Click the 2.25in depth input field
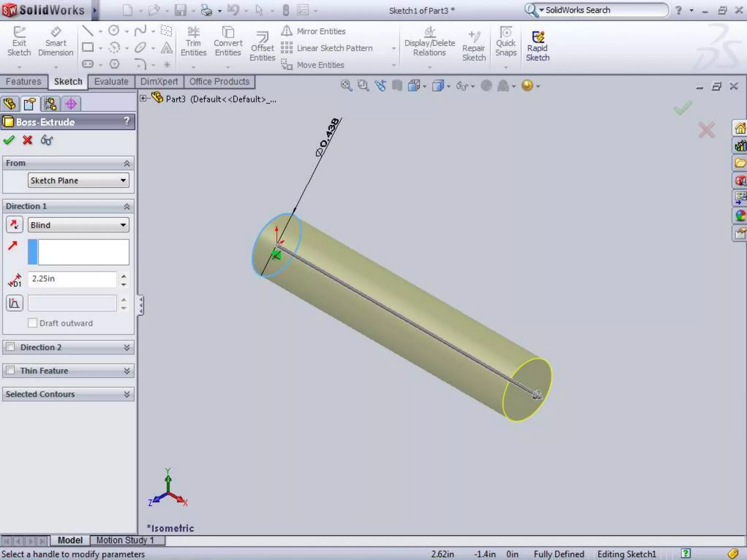 point(72,279)
